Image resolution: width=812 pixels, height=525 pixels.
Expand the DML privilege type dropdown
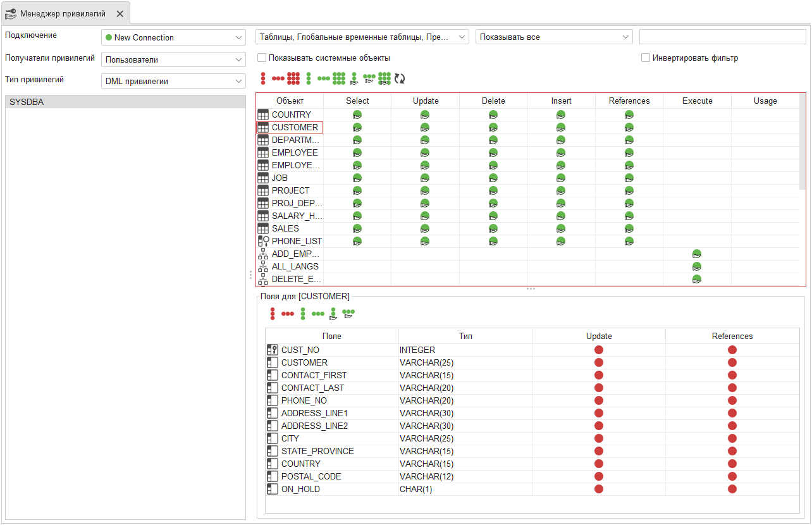[x=173, y=81]
